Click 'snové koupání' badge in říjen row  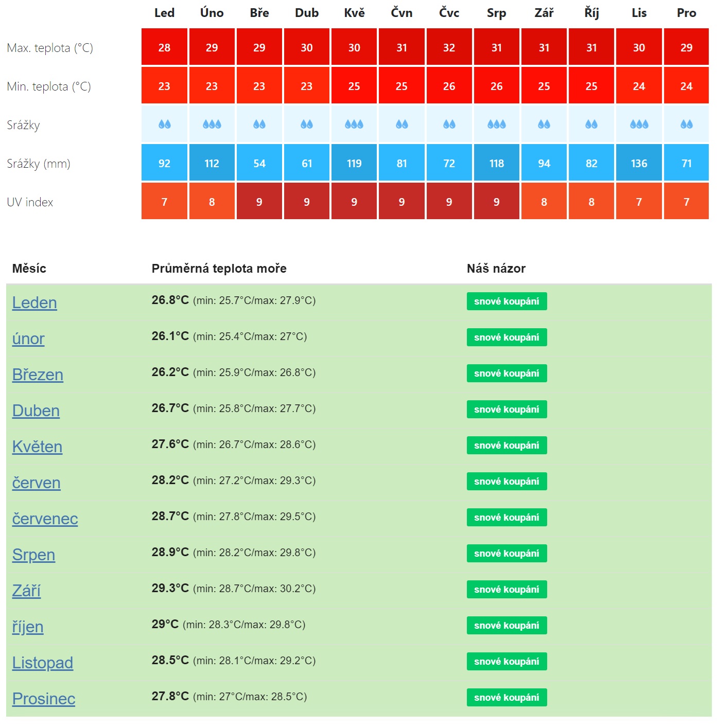click(x=507, y=626)
